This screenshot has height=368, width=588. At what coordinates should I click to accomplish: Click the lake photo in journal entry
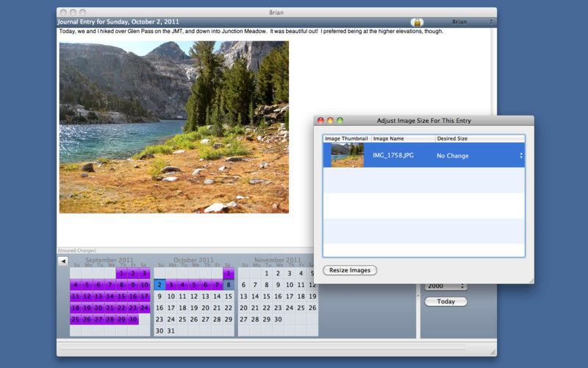173,127
